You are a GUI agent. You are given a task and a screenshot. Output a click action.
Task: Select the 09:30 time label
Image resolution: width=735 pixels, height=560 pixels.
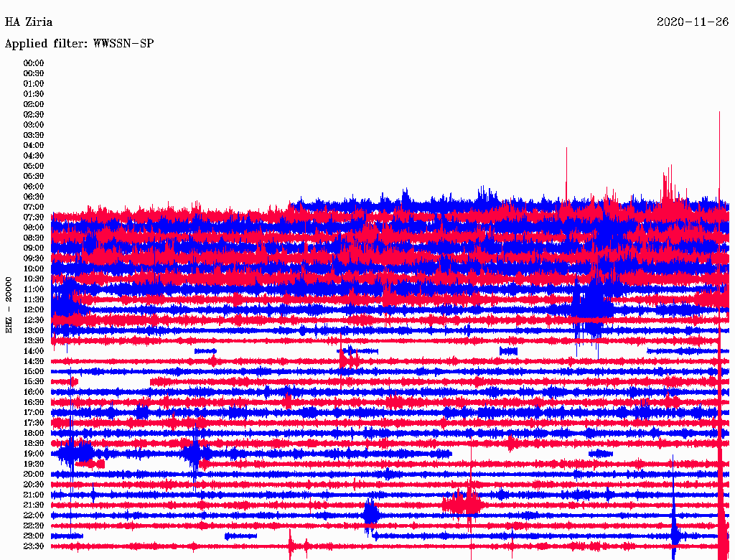[x=34, y=258]
